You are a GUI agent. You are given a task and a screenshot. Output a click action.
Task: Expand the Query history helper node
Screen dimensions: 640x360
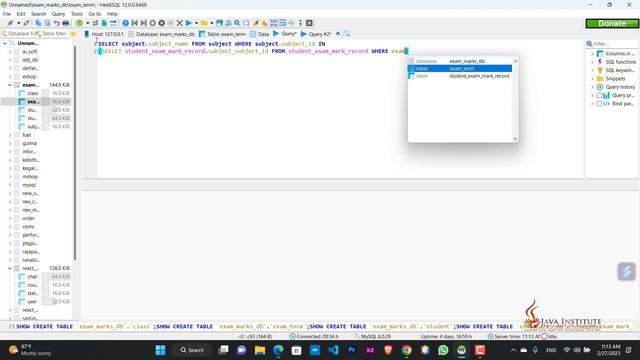[592, 87]
